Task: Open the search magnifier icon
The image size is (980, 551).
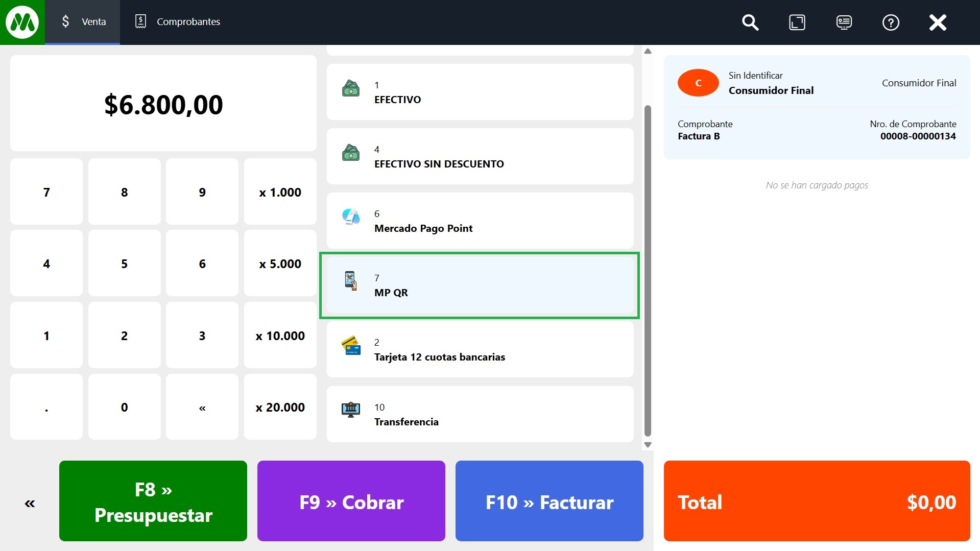Action: (750, 22)
